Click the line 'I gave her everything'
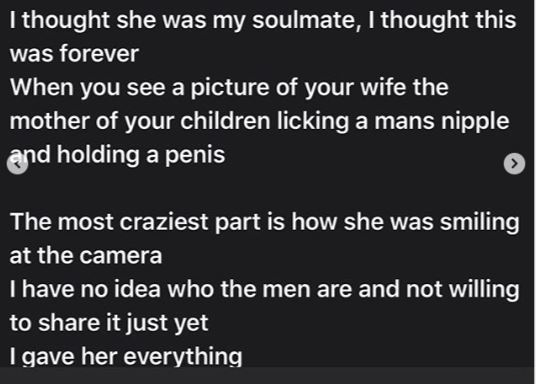The image size is (536, 384). pos(126,356)
